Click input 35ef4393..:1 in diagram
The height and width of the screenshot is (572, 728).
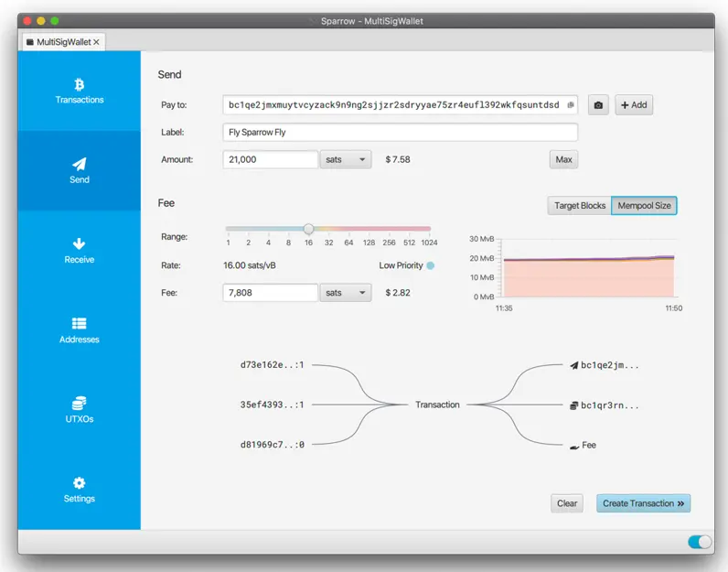point(272,405)
